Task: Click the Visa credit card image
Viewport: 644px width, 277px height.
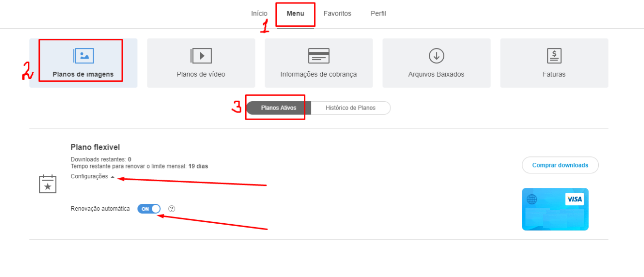Action: point(555,209)
